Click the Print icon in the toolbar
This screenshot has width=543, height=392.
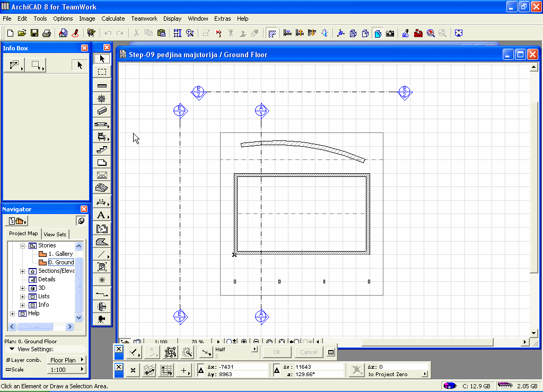pyautogui.click(x=47, y=33)
